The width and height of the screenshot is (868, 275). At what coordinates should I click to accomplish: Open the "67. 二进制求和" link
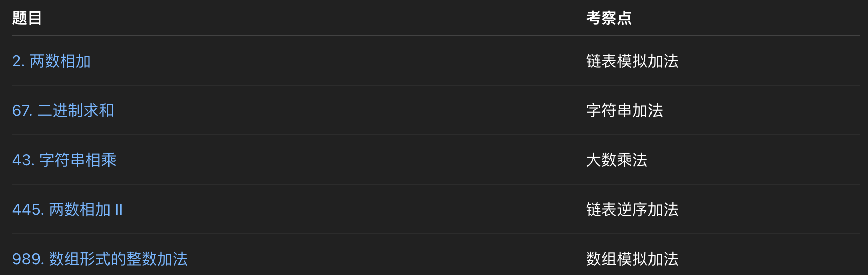[x=63, y=110]
